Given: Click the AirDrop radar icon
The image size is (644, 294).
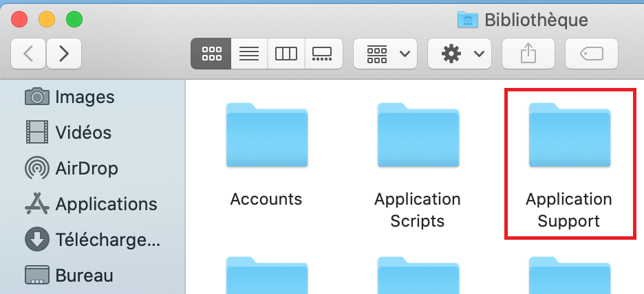Looking at the screenshot, I should 37,168.
